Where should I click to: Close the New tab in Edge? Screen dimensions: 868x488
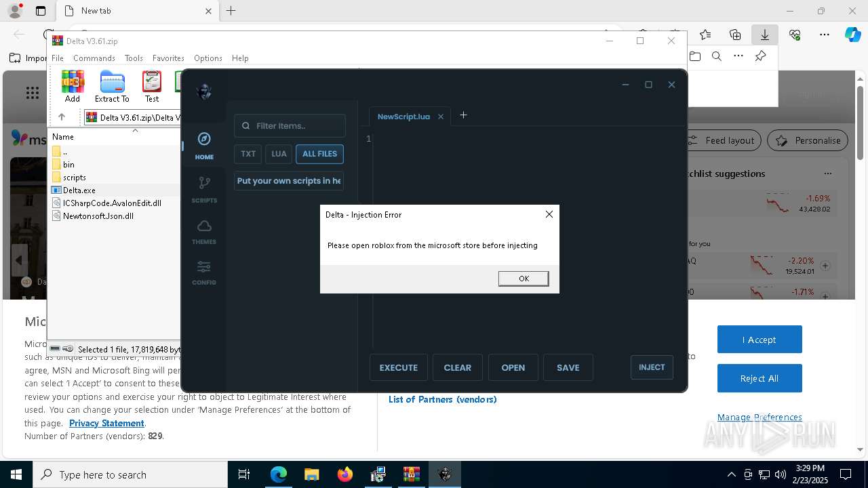point(209,11)
